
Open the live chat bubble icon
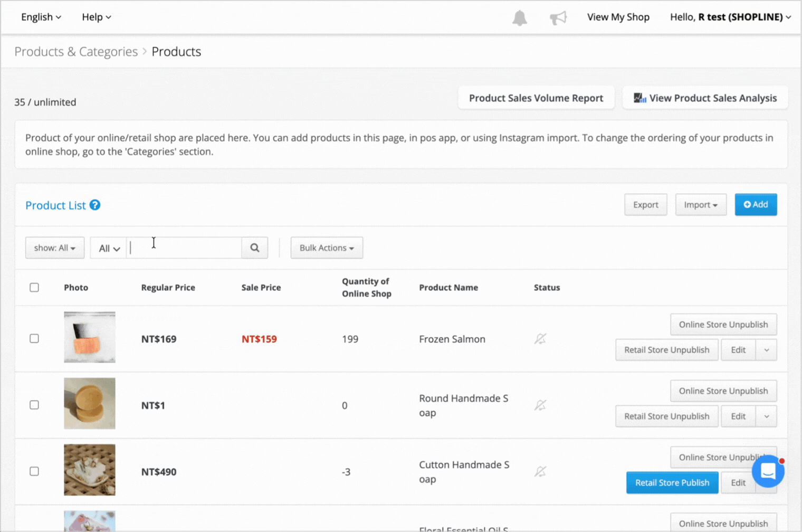click(x=768, y=471)
